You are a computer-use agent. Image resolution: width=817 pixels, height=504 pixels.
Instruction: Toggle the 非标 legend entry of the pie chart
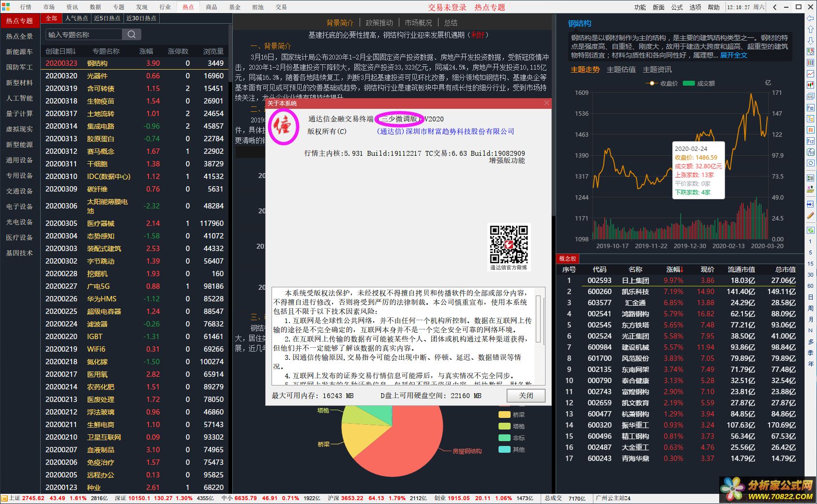tap(512, 438)
